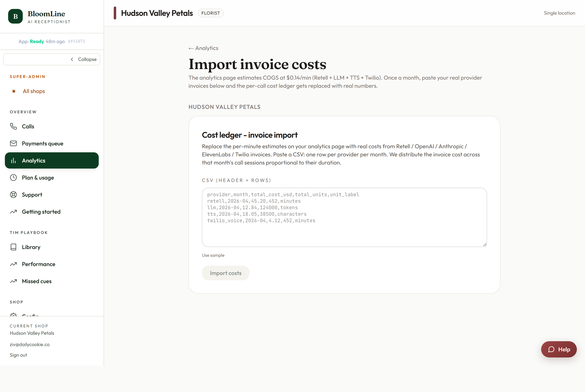This screenshot has height=392, width=585.
Task: Click the chat bubble icon in Help button
Action: 551,349
